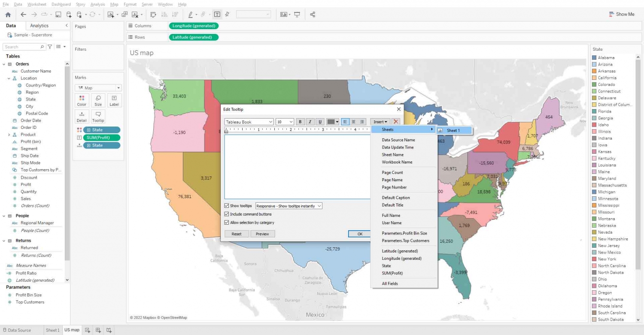Disable Allow selection by category
Viewport: 644px width, 335px height.
pos(226,222)
